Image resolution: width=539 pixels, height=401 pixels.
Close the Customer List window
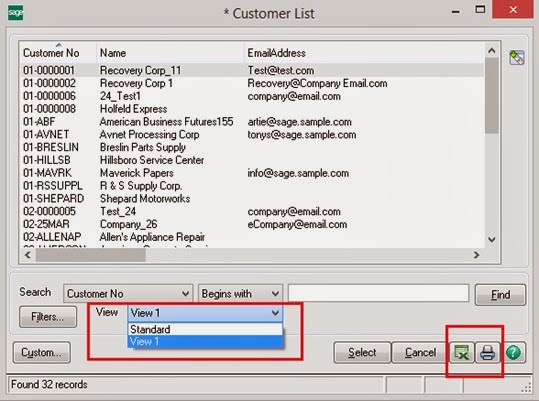[513, 10]
